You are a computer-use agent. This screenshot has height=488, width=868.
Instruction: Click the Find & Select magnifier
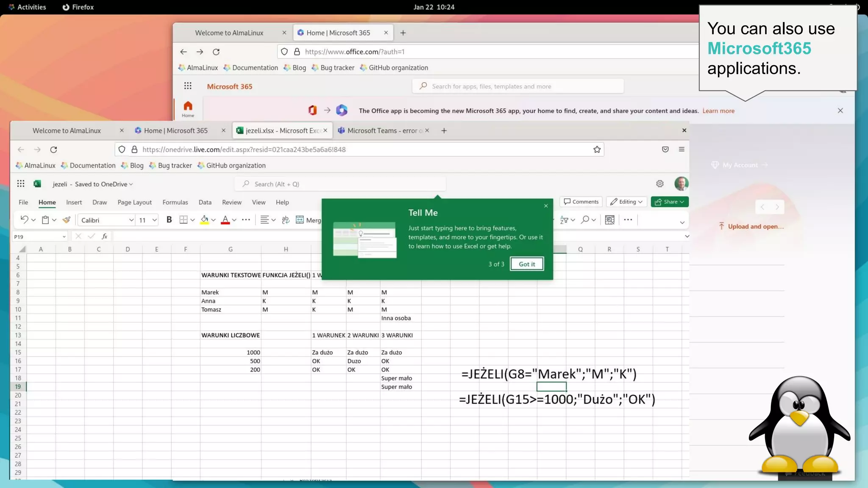tap(585, 220)
